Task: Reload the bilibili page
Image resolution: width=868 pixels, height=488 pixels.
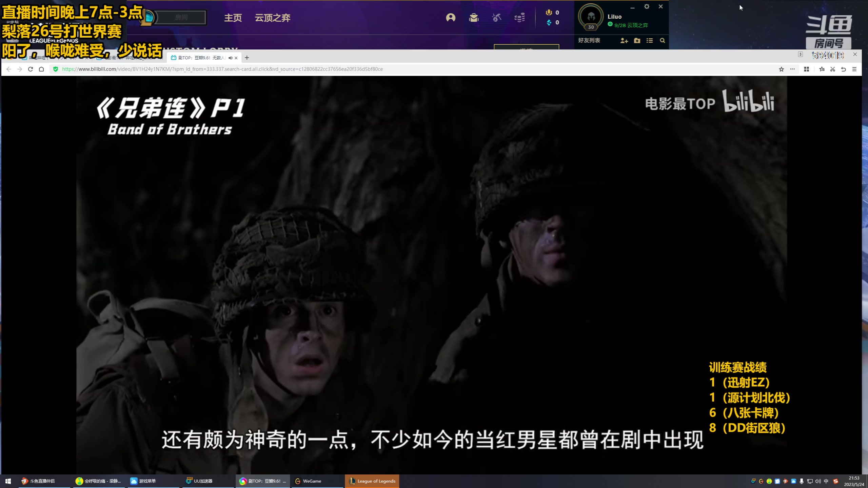Action: tap(31, 69)
